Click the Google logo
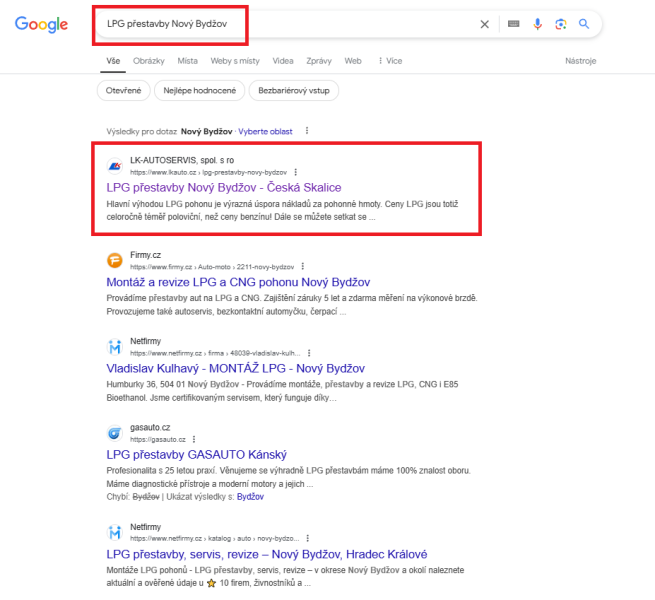Viewport: 655px width, 600px height. coord(41,24)
